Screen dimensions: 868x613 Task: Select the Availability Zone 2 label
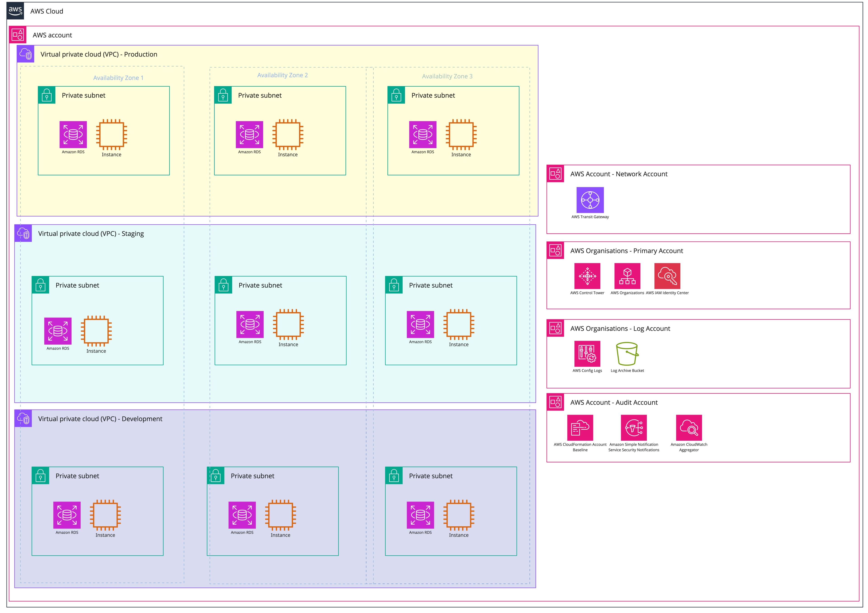283,75
